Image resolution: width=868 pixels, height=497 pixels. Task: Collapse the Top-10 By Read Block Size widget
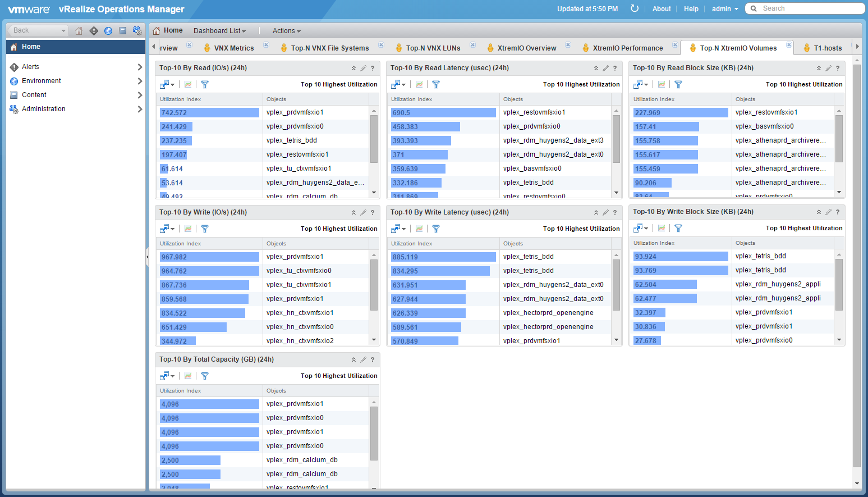(819, 68)
